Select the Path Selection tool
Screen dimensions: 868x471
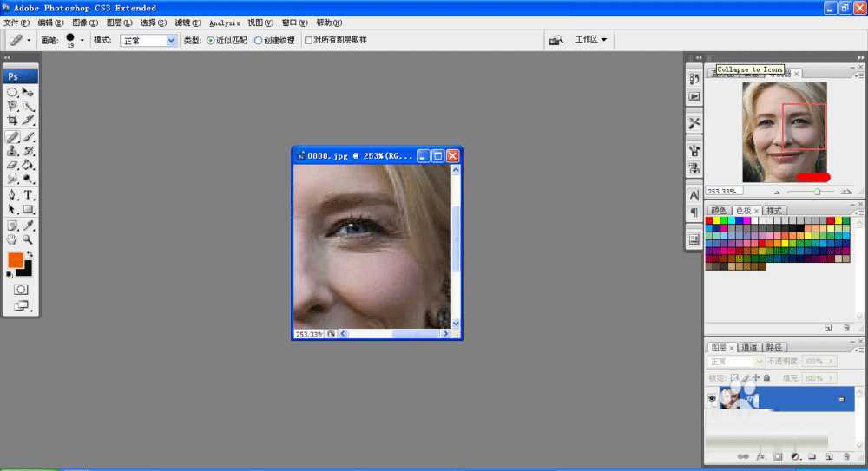[x=12, y=209]
